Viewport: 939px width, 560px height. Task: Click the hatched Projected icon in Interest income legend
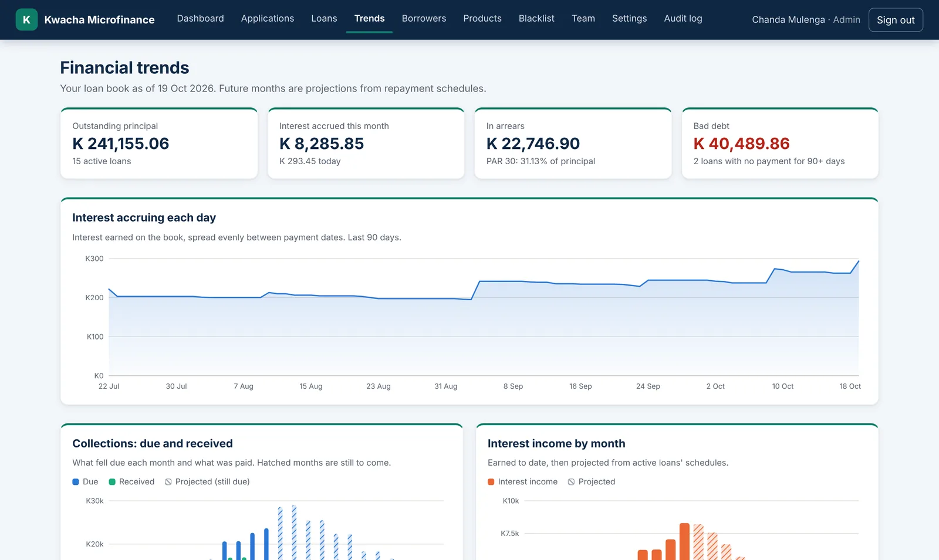point(571,482)
